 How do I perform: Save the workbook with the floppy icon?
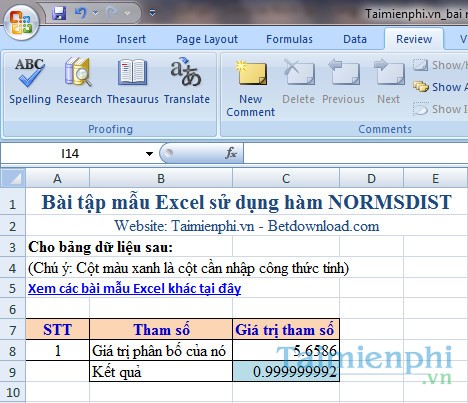[59, 13]
